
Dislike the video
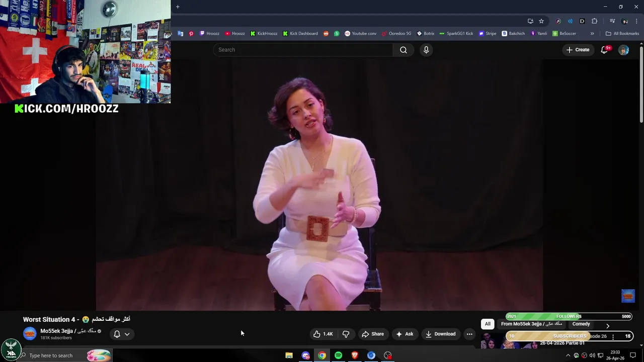[x=346, y=334]
